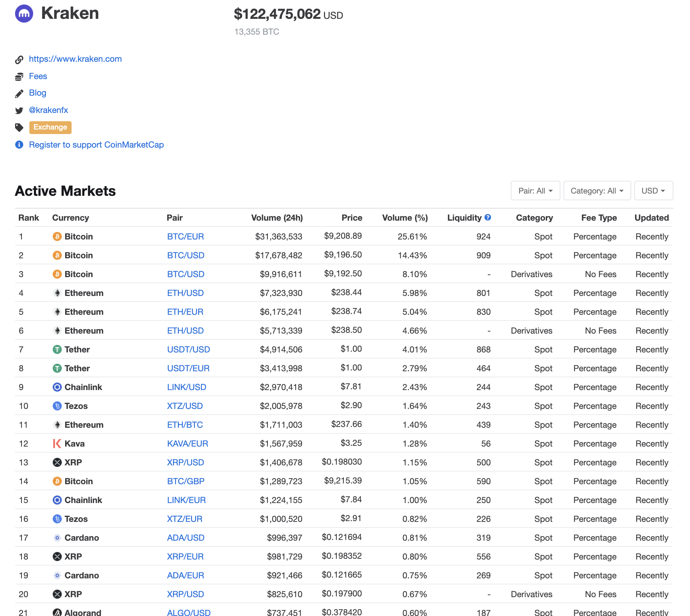
Task: Click the Twitter bird icon
Action: click(19, 110)
